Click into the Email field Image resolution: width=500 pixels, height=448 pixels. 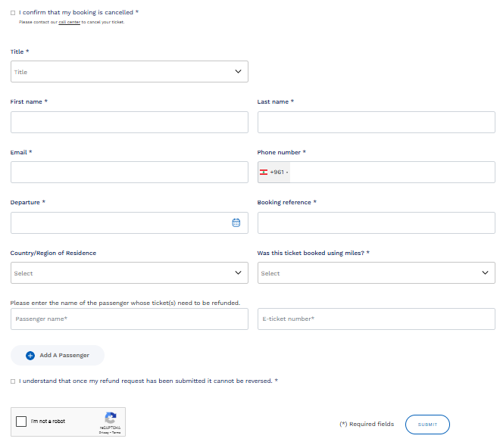129,173
